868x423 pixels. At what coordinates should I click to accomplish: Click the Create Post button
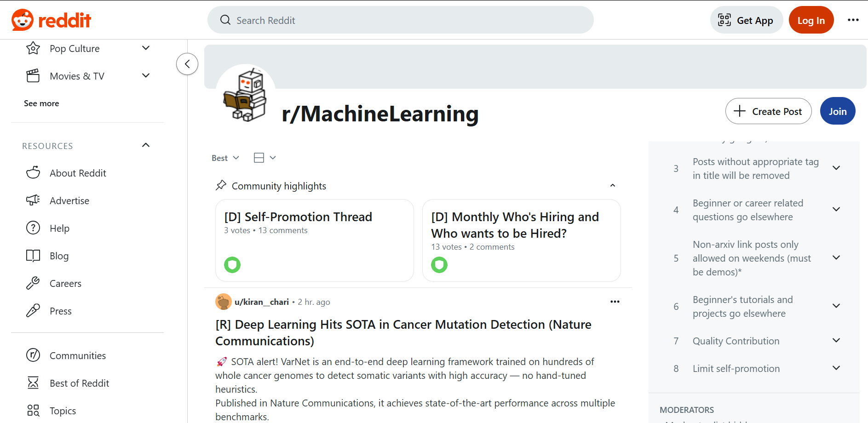click(768, 111)
